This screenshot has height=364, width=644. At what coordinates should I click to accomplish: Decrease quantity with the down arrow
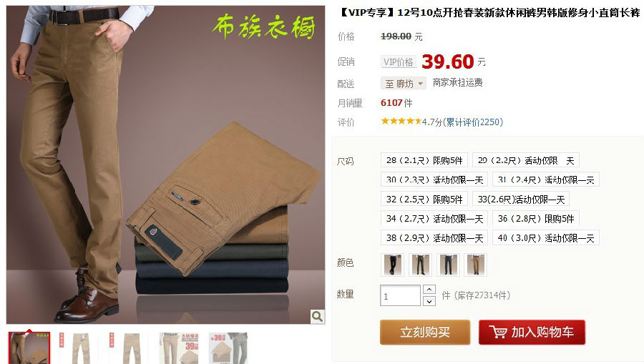click(429, 301)
